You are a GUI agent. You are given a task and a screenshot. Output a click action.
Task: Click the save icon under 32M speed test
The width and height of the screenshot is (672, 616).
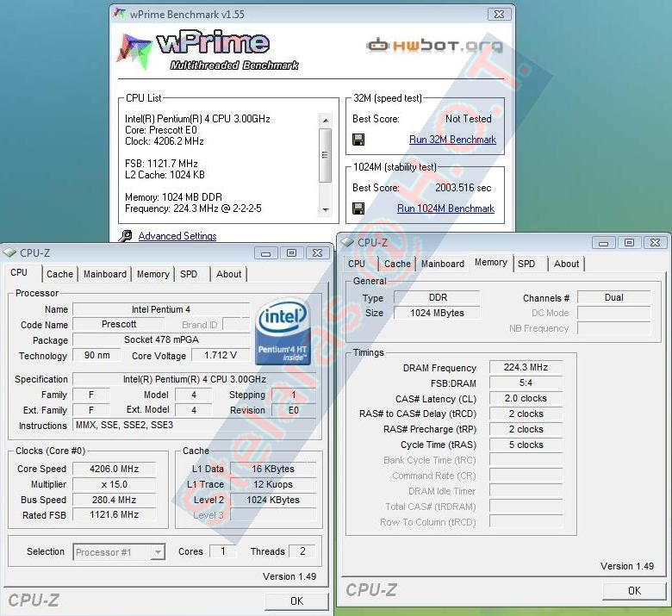358,140
